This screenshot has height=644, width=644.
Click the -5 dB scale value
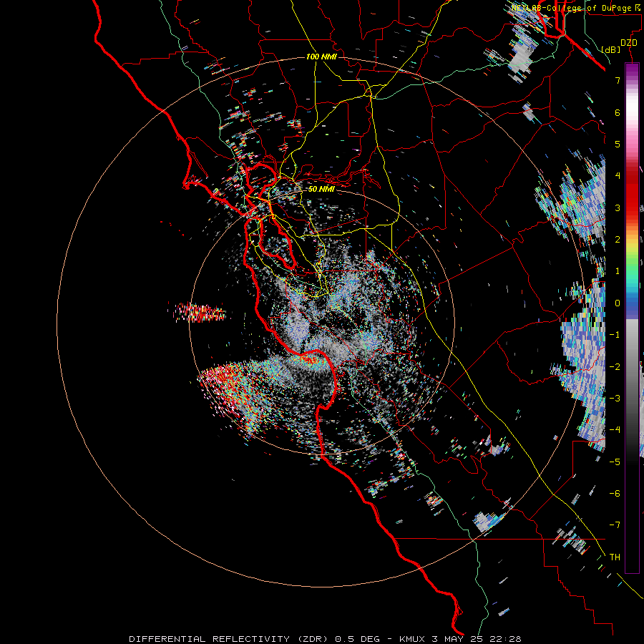pyautogui.click(x=615, y=462)
